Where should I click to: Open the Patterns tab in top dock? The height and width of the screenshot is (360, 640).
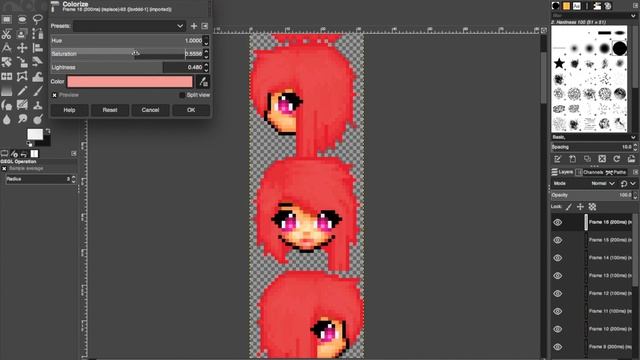(x=566, y=6)
